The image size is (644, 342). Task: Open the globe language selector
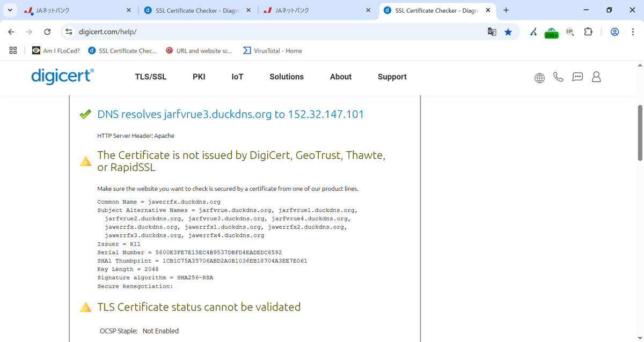[540, 78]
